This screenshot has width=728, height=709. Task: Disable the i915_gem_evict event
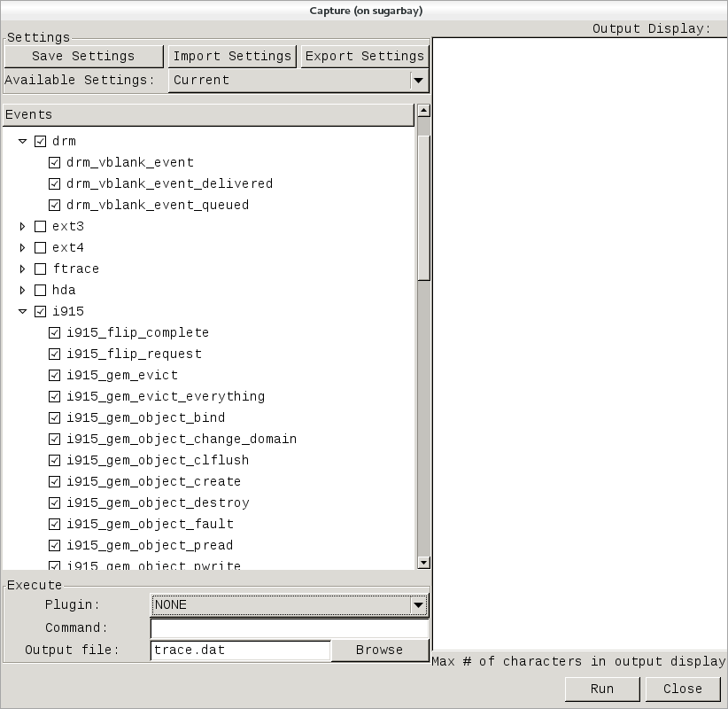[x=54, y=375]
